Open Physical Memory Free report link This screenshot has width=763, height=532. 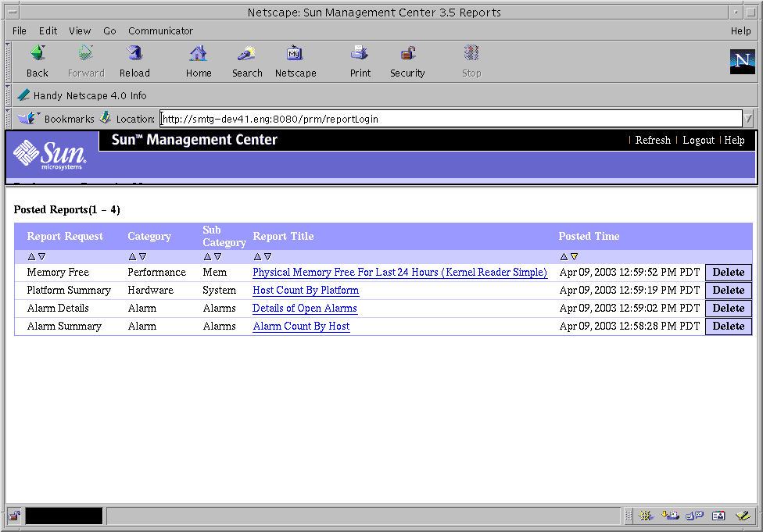[x=400, y=273]
